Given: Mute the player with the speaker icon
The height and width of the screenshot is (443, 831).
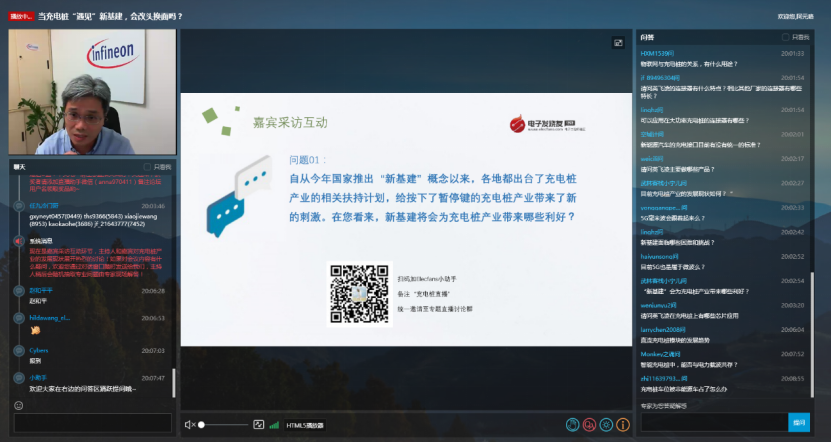Looking at the screenshot, I should click(x=189, y=425).
